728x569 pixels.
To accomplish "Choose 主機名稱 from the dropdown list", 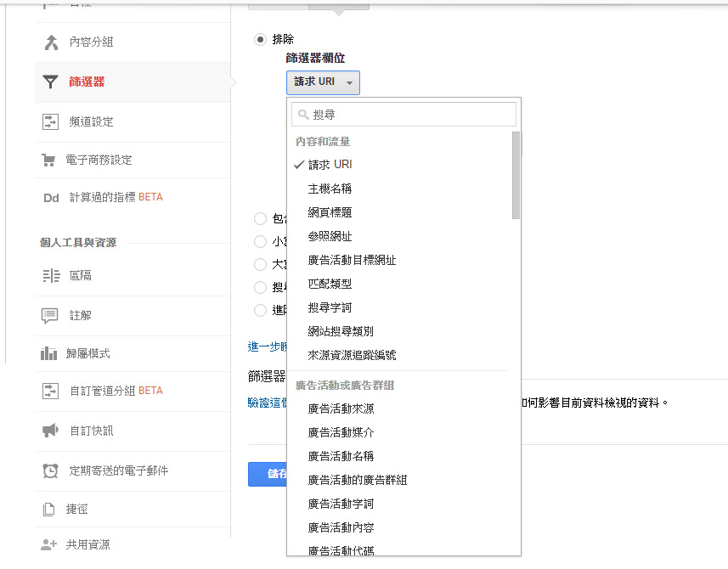I will click(x=330, y=189).
